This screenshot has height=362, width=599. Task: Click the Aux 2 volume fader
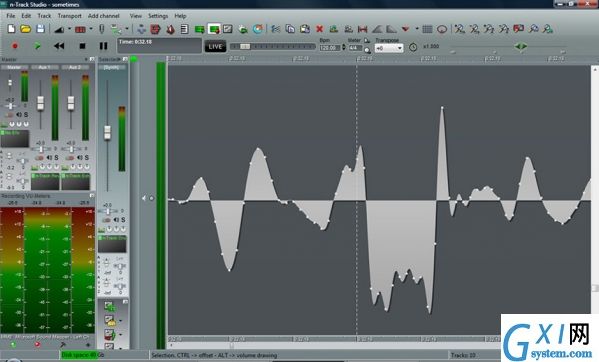(x=71, y=103)
